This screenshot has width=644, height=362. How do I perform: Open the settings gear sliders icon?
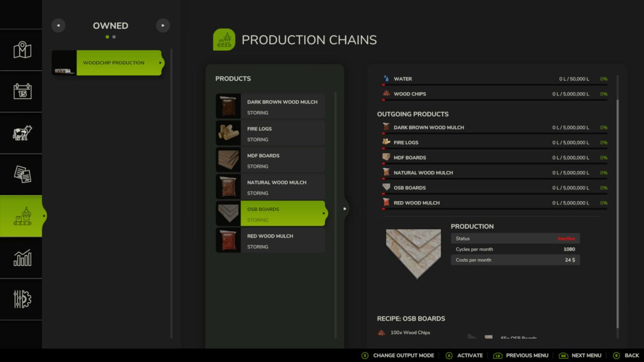pyautogui.click(x=22, y=299)
